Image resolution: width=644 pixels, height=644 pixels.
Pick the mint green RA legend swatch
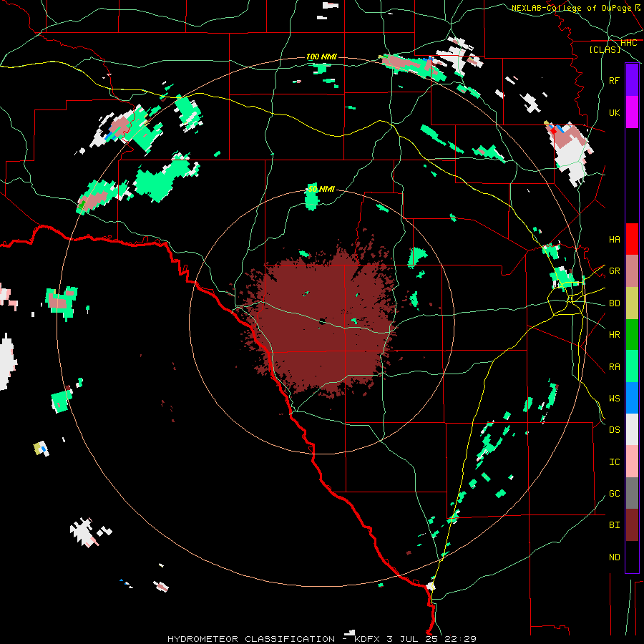coord(632,366)
